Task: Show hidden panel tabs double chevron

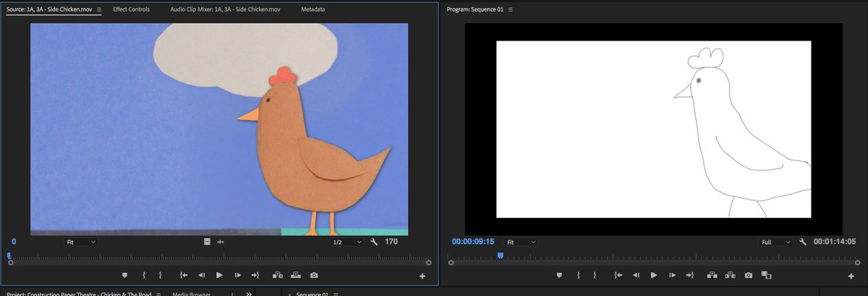Action: coord(249,294)
